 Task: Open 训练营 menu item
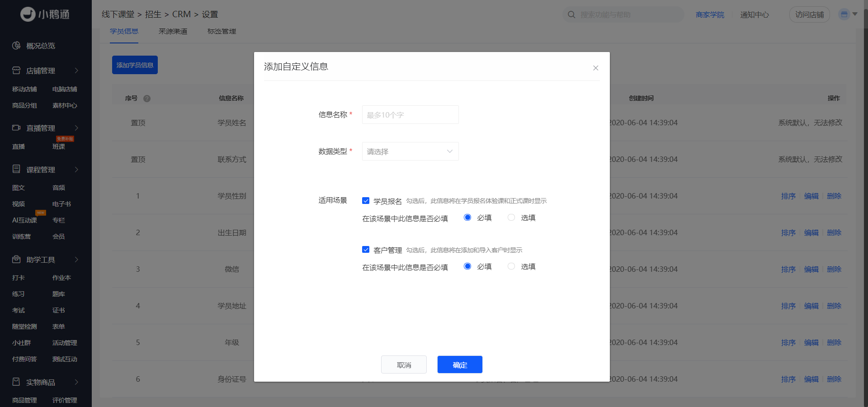[x=21, y=237]
